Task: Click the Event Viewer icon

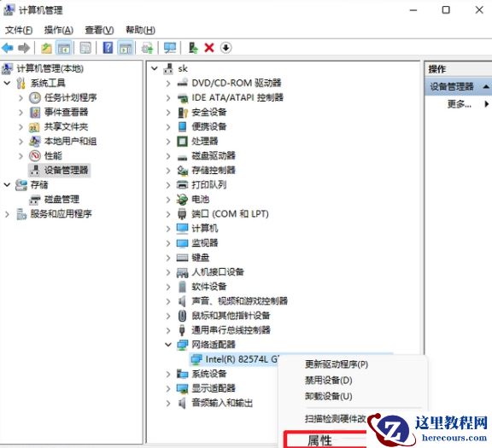Action: [35, 112]
